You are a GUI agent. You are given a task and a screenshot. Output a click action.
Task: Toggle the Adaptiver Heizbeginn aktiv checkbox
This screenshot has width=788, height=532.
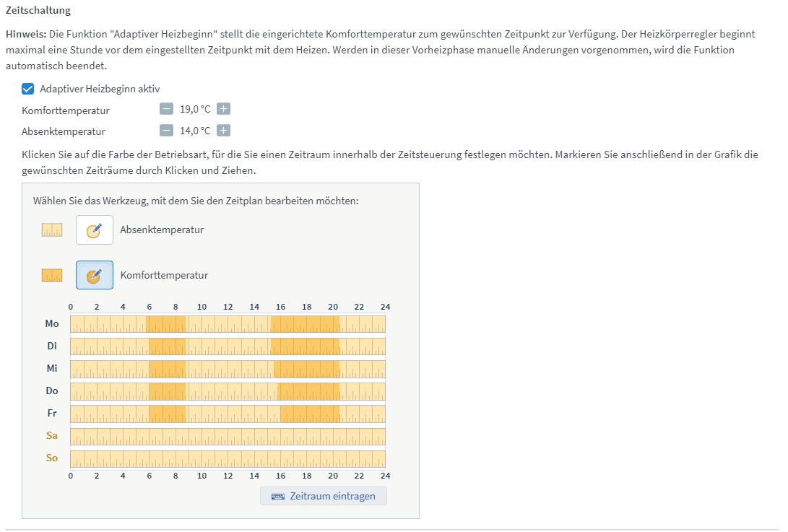coord(29,89)
